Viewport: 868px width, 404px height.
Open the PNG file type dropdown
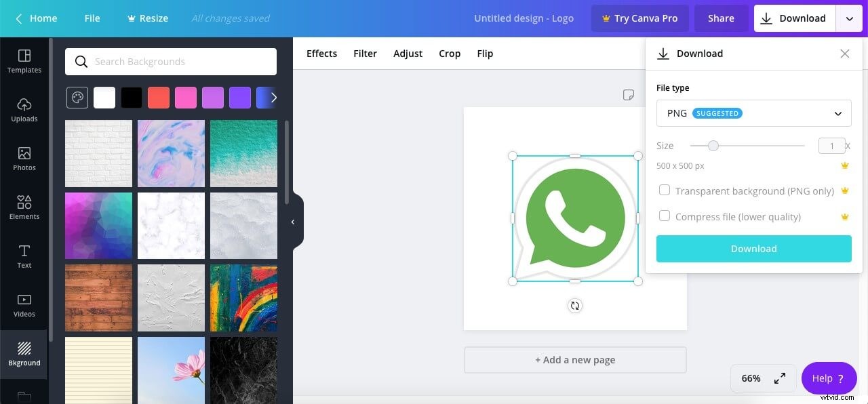pyautogui.click(x=753, y=113)
